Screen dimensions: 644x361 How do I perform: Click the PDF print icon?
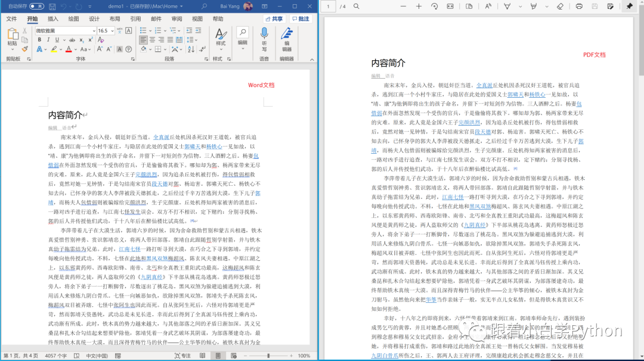(x=578, y=6)
